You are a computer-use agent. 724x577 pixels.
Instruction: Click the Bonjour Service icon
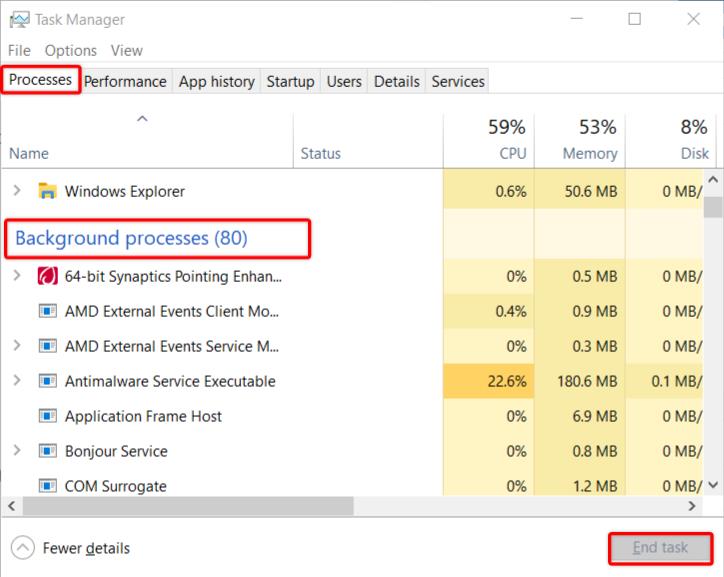pos(47,451)
